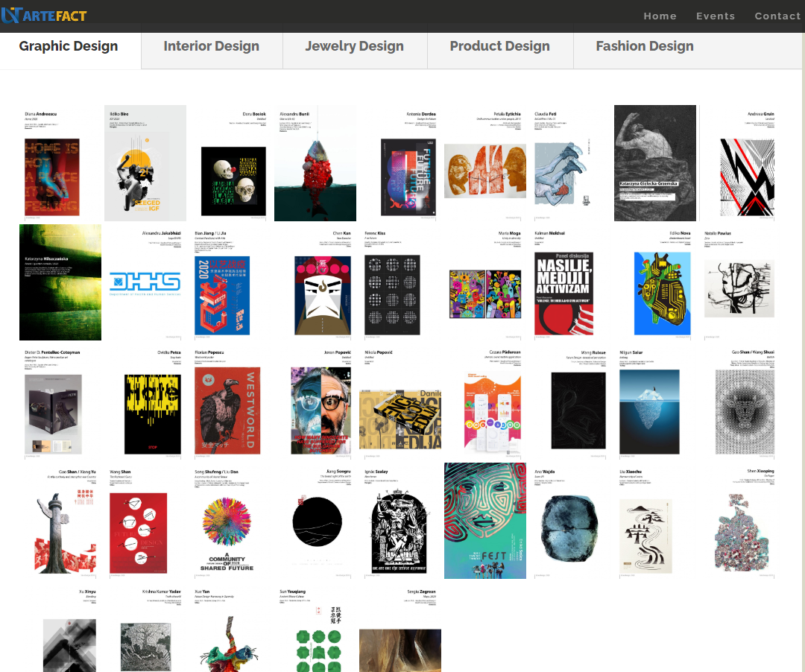Screen dimensions: 805x672
Task: Open the teal FEST maze face poster
Action: click(484, 521)
